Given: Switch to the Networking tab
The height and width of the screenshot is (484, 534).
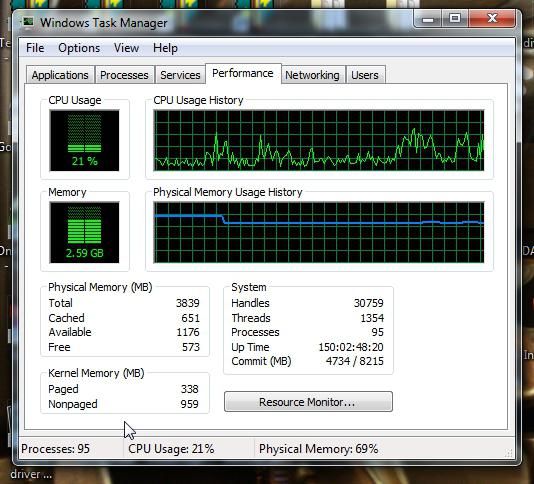Looking at the screenshot, I should pos(312,75).
